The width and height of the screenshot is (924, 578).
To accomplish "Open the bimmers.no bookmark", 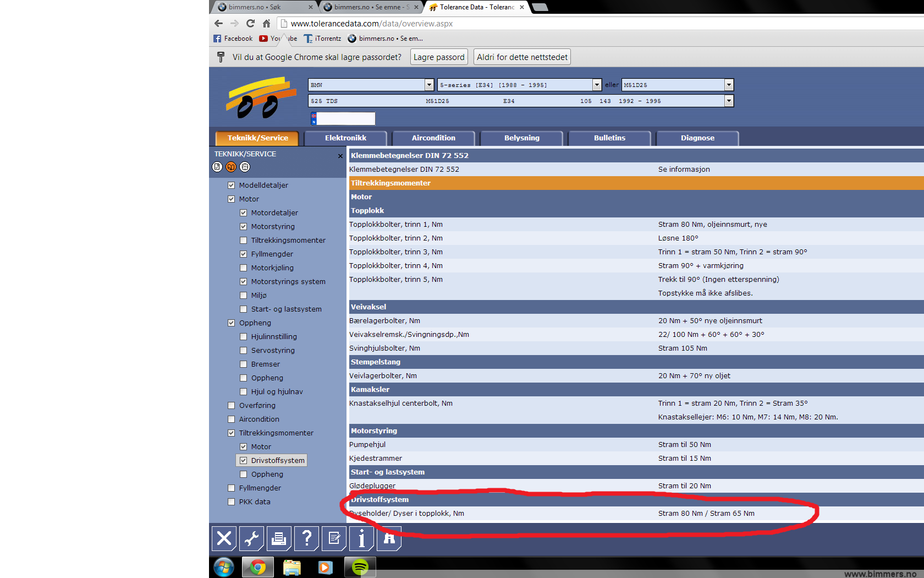I will coord(386,39).
